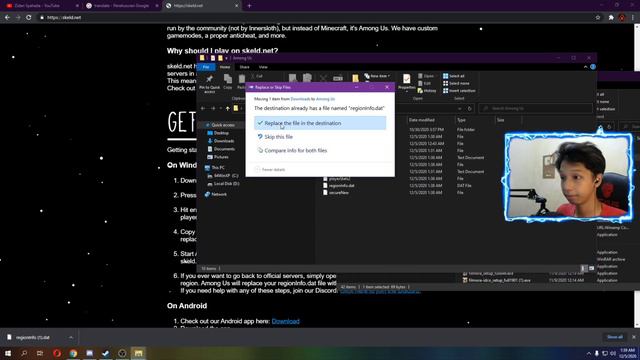Viewport: 640px width, 360px height.
Task: Show hidden system tray icons
Action: (x=589, y=353)
